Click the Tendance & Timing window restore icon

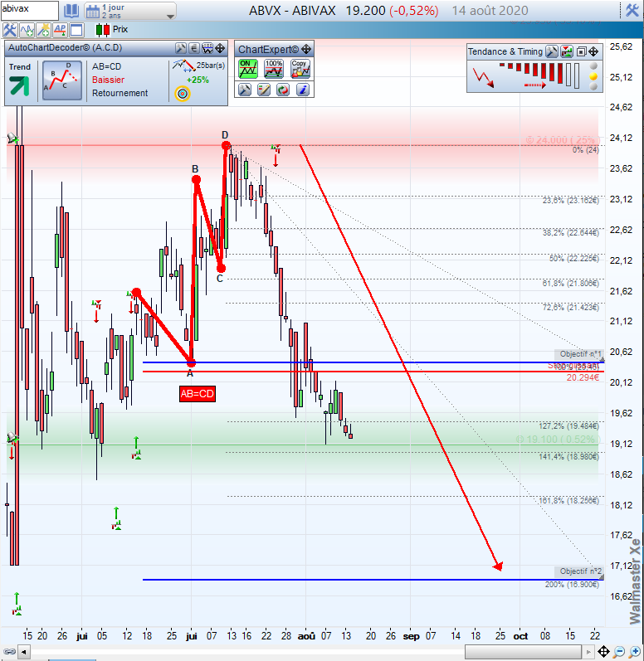[581, 51]
